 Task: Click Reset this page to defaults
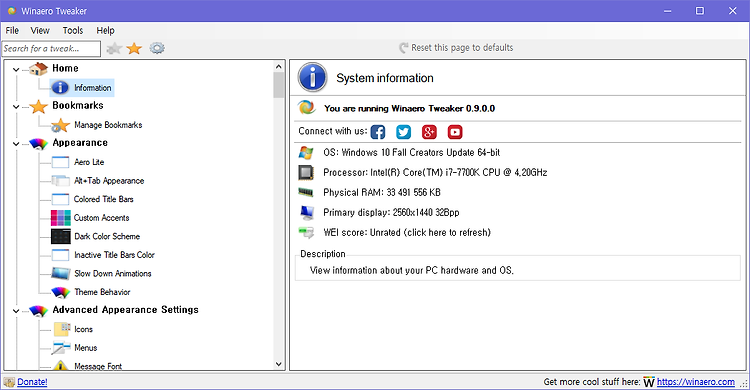(x=456, y=48)
